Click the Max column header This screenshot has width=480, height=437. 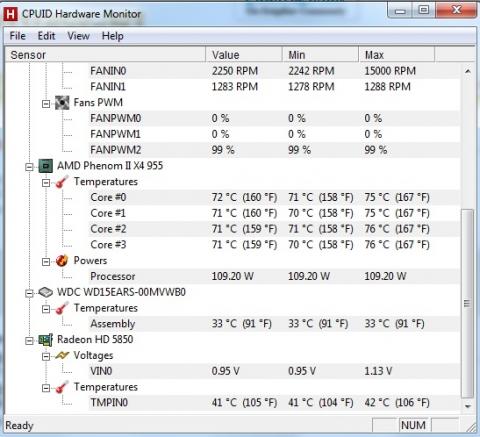pyautogui.click(x=396, y=55)
